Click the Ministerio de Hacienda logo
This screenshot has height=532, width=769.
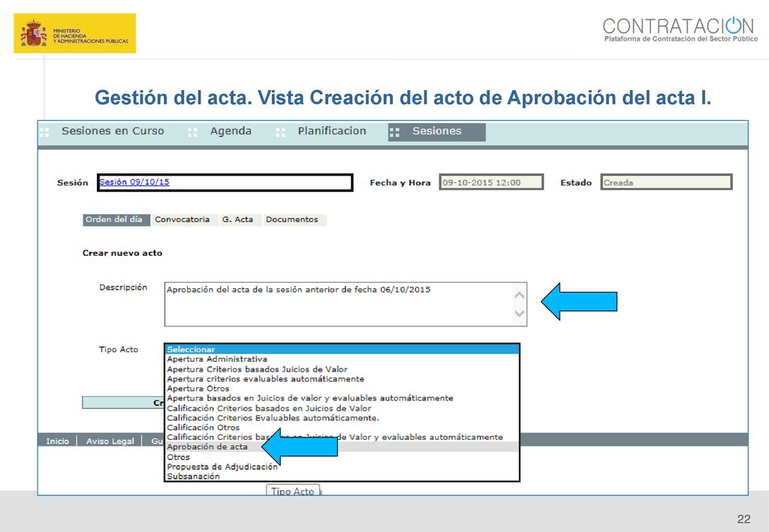tap(74, 33)
